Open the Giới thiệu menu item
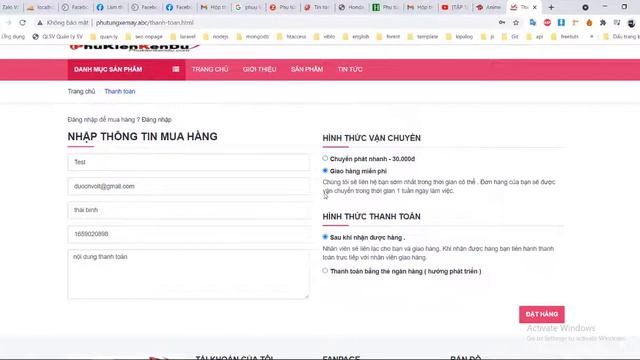Image resolution: width=640 pixels, height=360 pixels. (260, 69)
